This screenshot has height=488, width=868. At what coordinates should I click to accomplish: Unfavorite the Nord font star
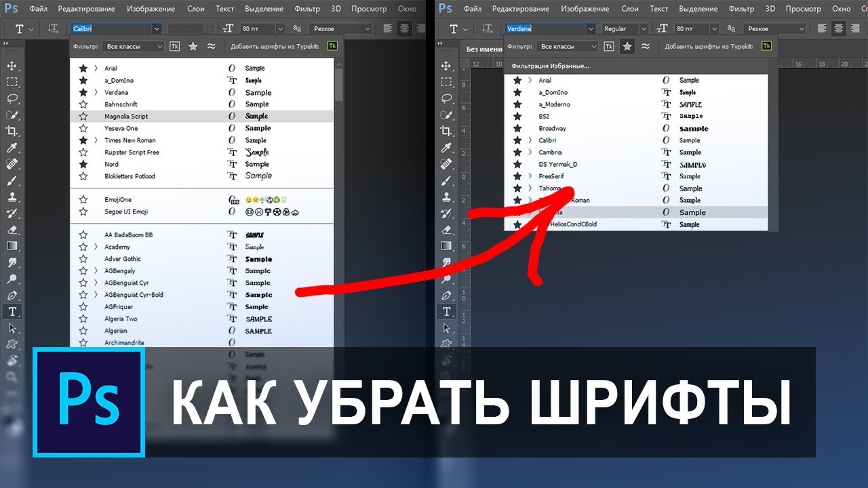[83, 164]
